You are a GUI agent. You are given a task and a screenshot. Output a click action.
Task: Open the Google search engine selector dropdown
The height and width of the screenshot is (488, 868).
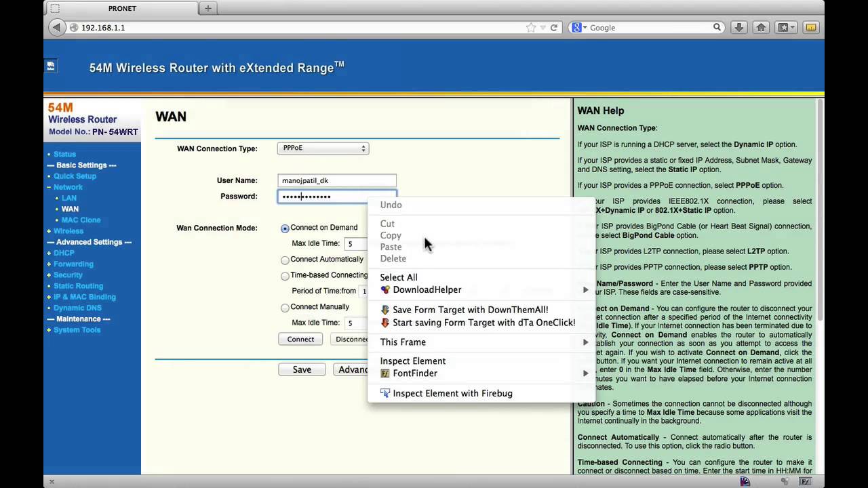(580, 27)
